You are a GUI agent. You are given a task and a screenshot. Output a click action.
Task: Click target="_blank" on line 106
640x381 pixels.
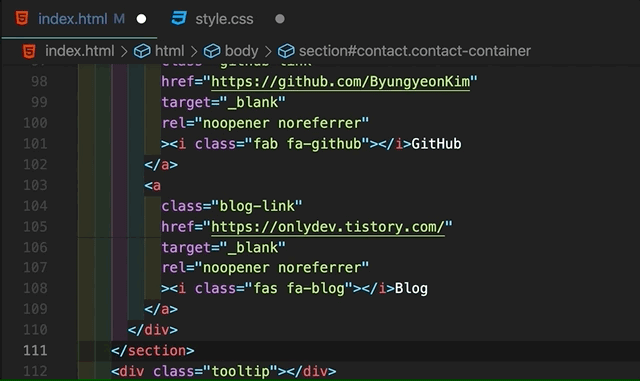click(223, 247)
